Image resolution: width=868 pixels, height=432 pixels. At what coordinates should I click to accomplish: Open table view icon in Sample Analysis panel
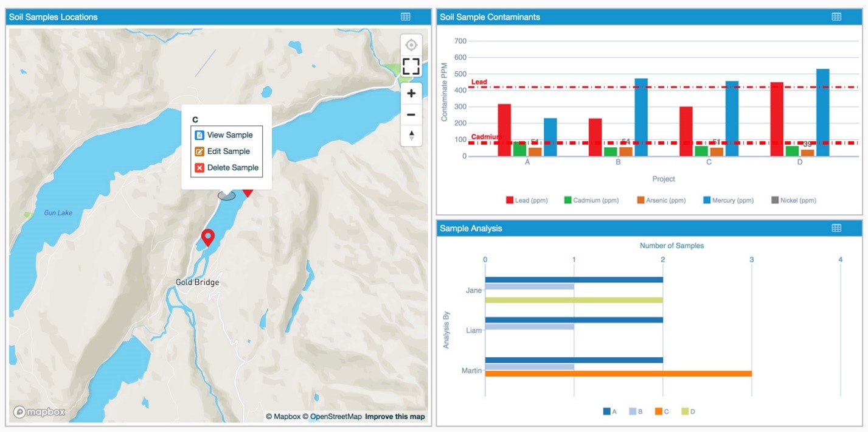(836, 228)
